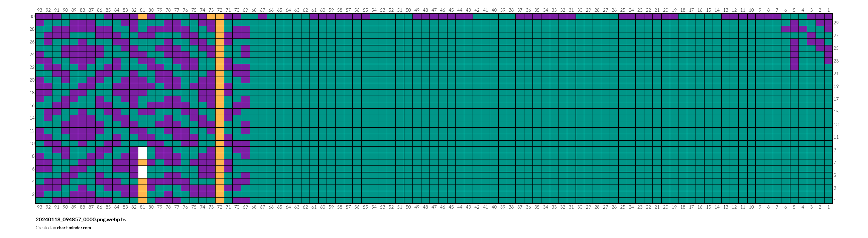Select the purple cell at column 1, row 23

click(829, 61)
